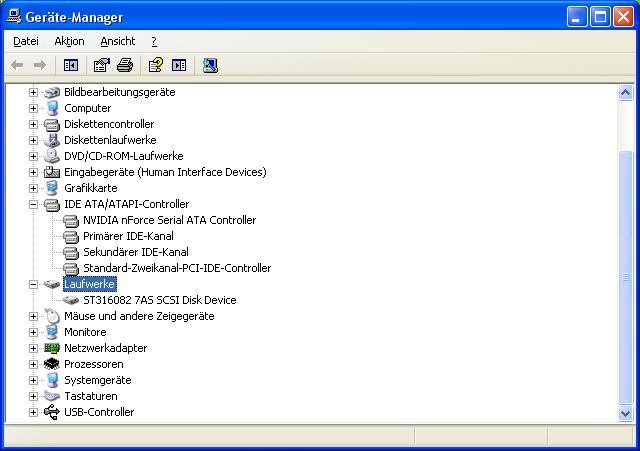This screenshot has height=451, width=640.
Task: Expand the USB-Controller node
Action: [x=33, y=413]
